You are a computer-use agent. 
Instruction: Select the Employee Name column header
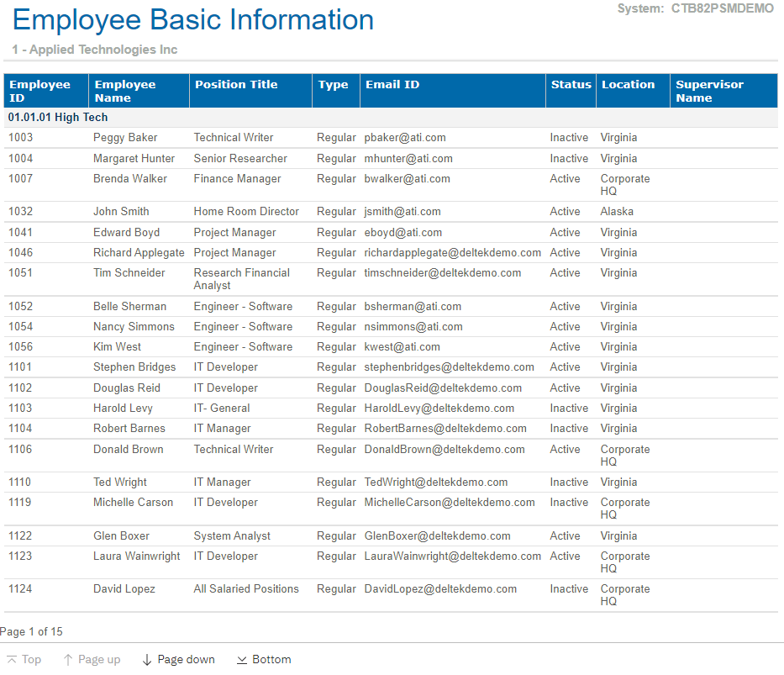tap(125, 91)
